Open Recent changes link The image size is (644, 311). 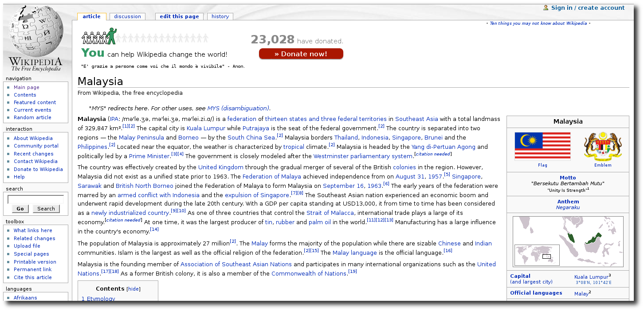[34, 154]
